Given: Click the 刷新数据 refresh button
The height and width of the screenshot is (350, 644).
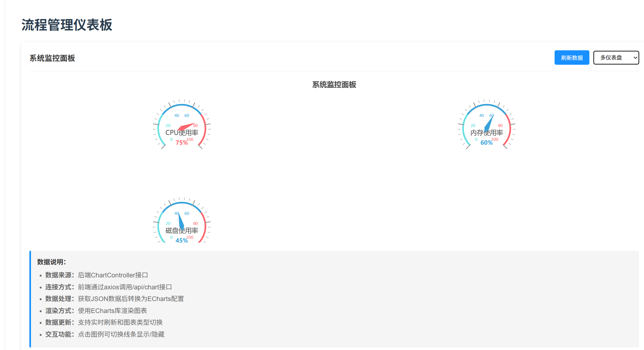Looking at the screenshot, I should [571, 58].
